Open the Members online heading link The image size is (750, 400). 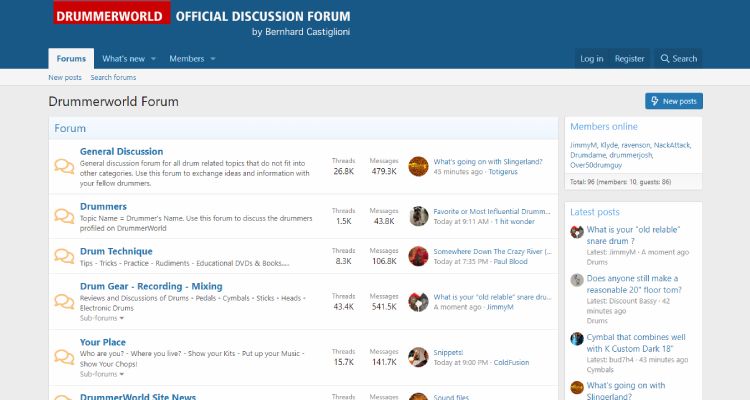coord(604,127)
